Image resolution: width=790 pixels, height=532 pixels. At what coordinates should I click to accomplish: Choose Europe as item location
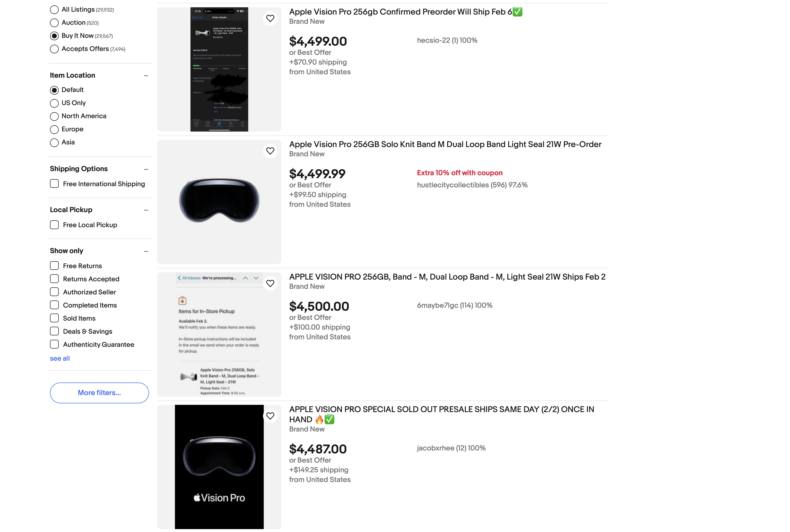54,129
